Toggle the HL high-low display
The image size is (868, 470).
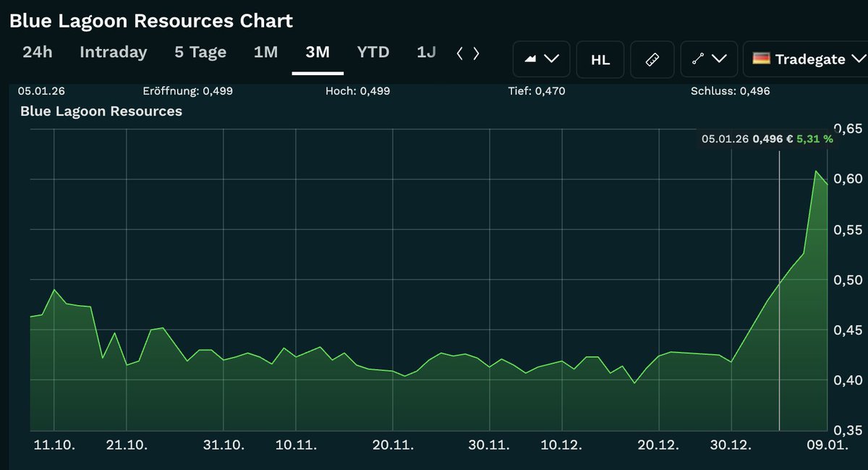[x=600, y=59]
